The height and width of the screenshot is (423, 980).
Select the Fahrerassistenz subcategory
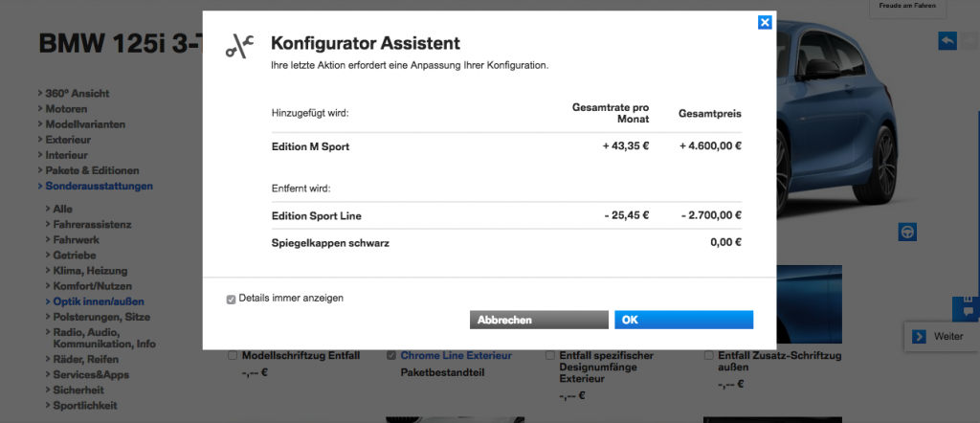click(92, 224)
